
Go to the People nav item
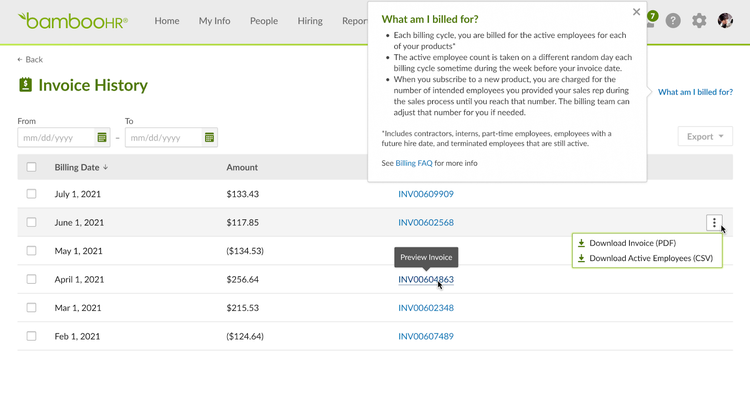coord(264,21)
